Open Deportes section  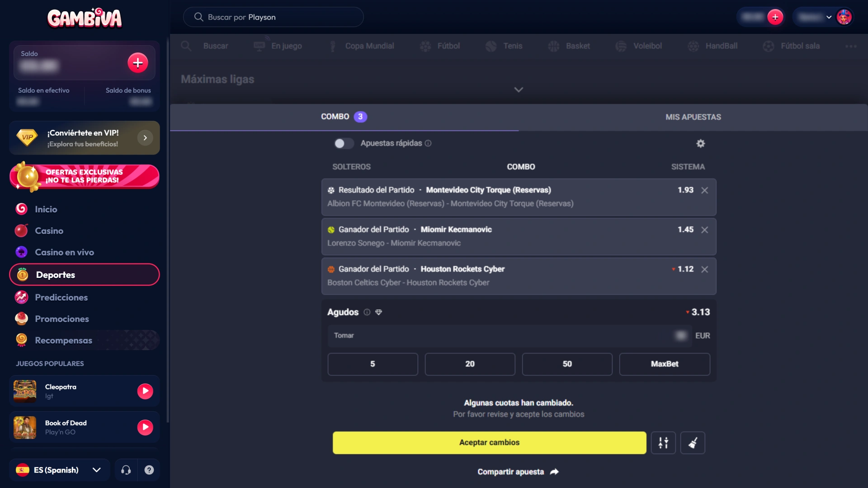85,275
